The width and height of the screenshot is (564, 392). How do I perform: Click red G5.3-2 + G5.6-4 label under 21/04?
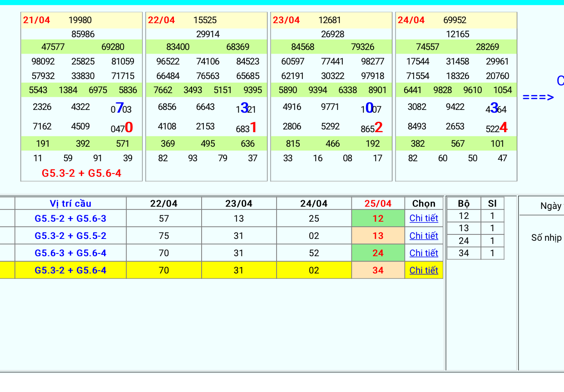click(82, 173)
